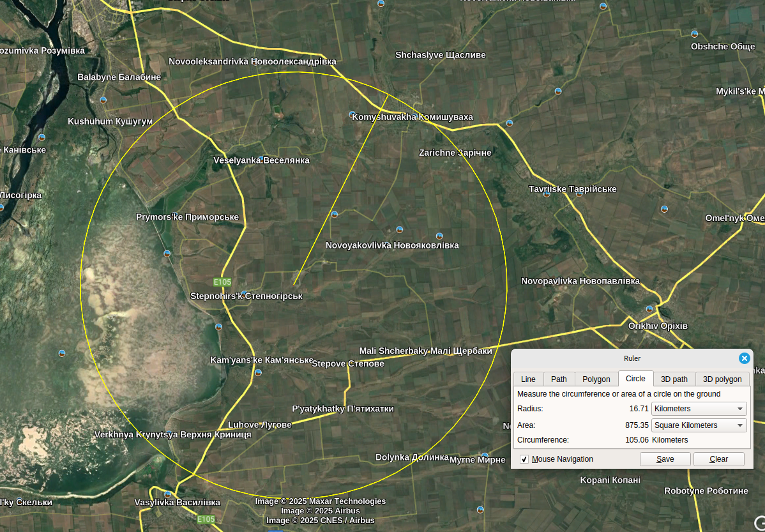Image resolution: width=765 pixels, height=532 pixels.
Task: Click the photo icon above Orikhiv label
Action: [649, 309]
